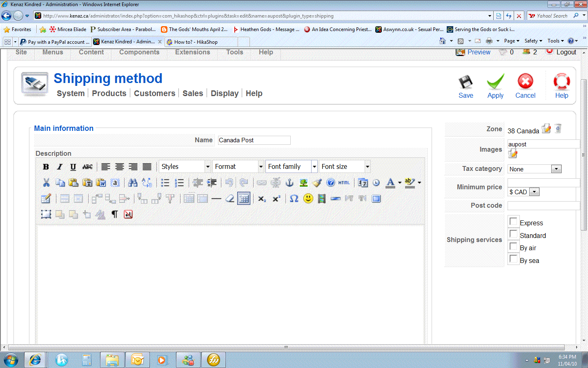Image resolution: width=588 pixels, height=368 pixels.
Task: Remove formatting with the eraser icon
Action: (x=230, y=199)
